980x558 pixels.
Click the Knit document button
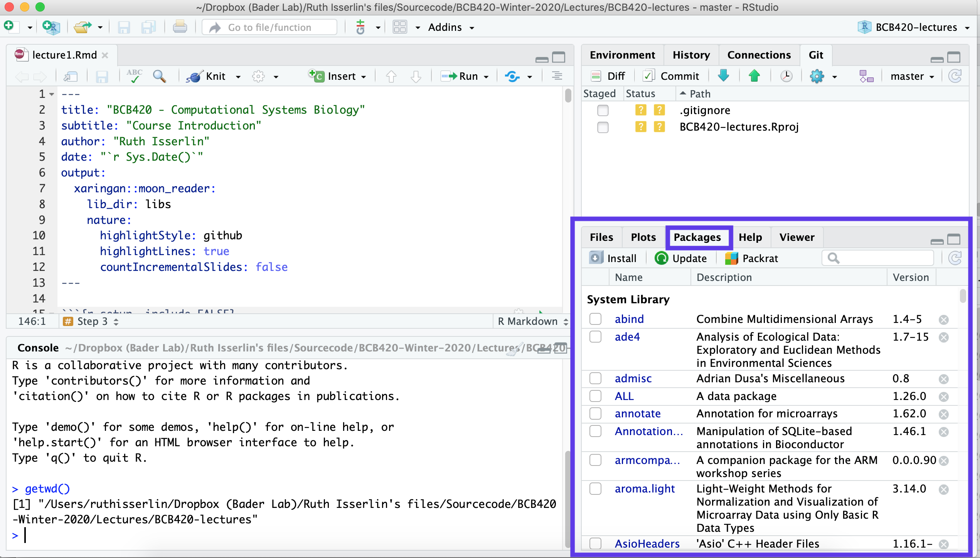coord(206,76)
